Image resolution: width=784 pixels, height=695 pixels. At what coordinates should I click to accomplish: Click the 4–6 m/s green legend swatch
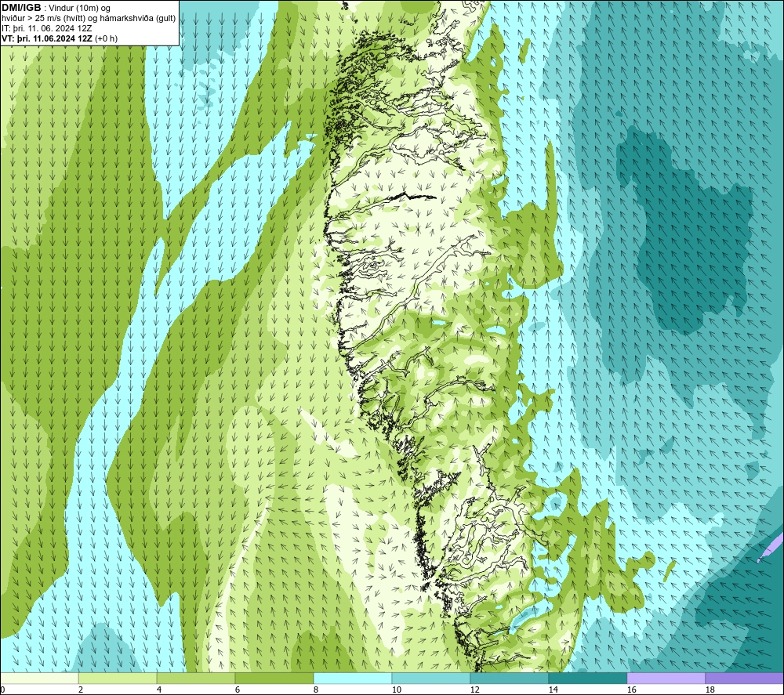coord(196,678)
